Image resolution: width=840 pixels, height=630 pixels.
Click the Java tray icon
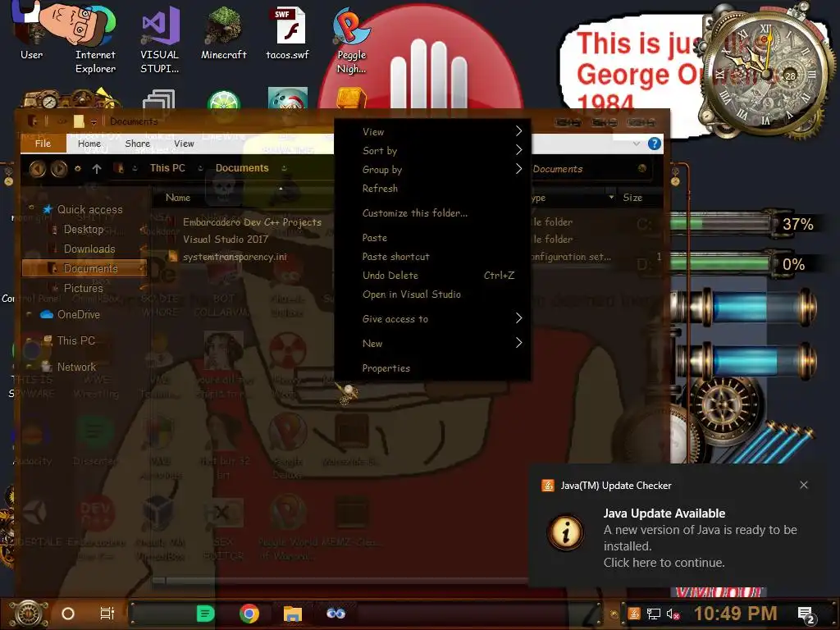(634, 614)
